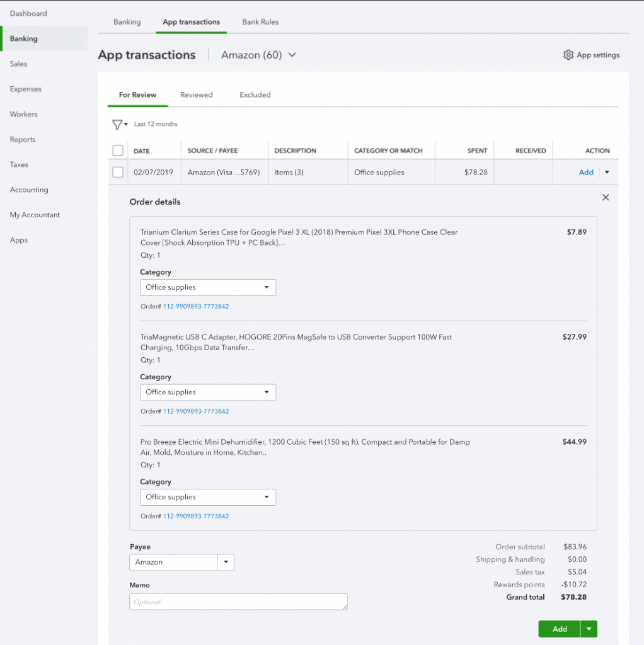Click the DATE column header
644x645 pixels.
coord(142,151)
